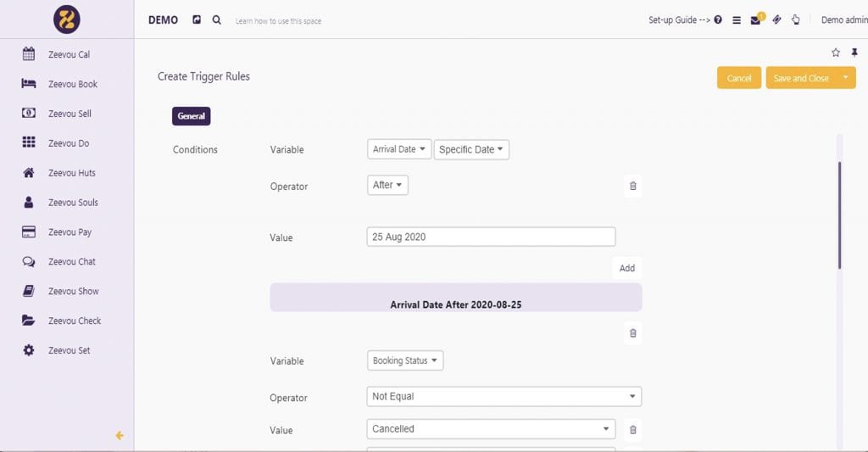Viewport: 868px width, 452px height.
Task: Open the Arrival Date variable dropdown
Action: click(x=399, y=149)
